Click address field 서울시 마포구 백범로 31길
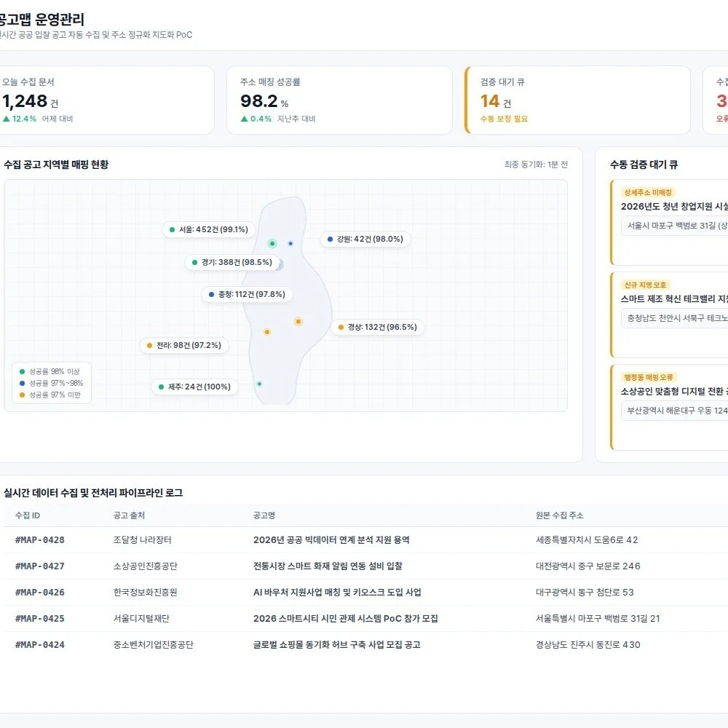 click(x=675, y=226)
